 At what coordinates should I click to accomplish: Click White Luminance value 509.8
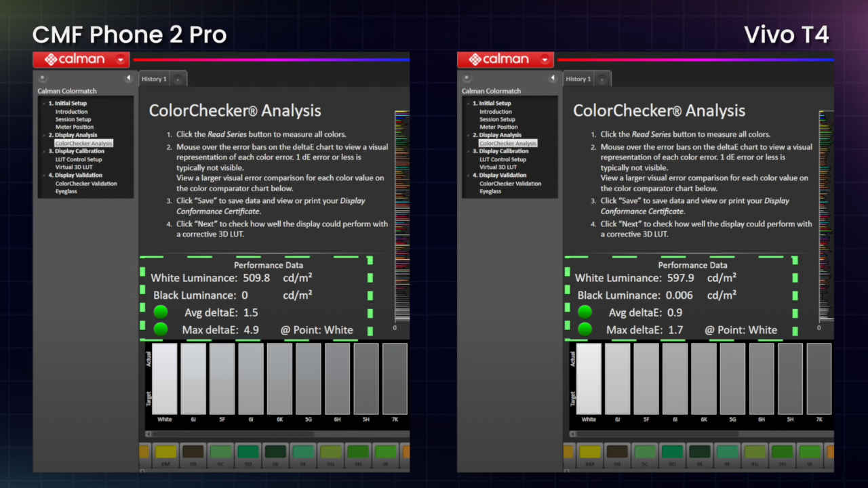[256, 278]
